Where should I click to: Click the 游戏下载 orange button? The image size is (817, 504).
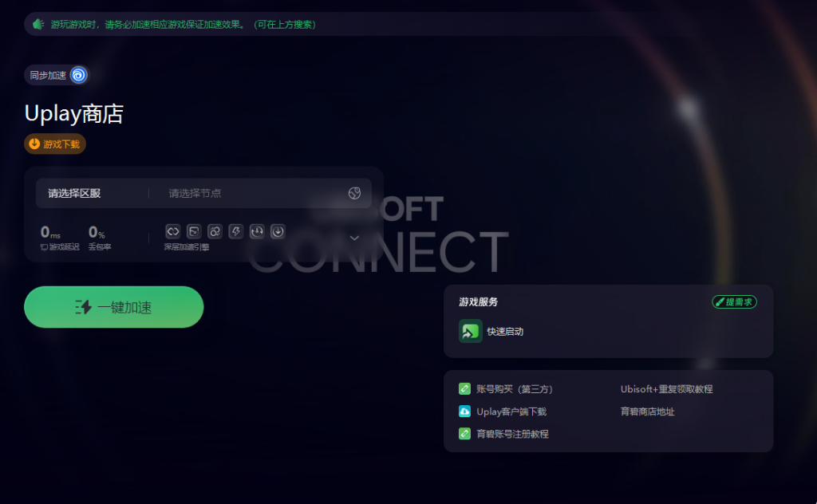(55, 144)
